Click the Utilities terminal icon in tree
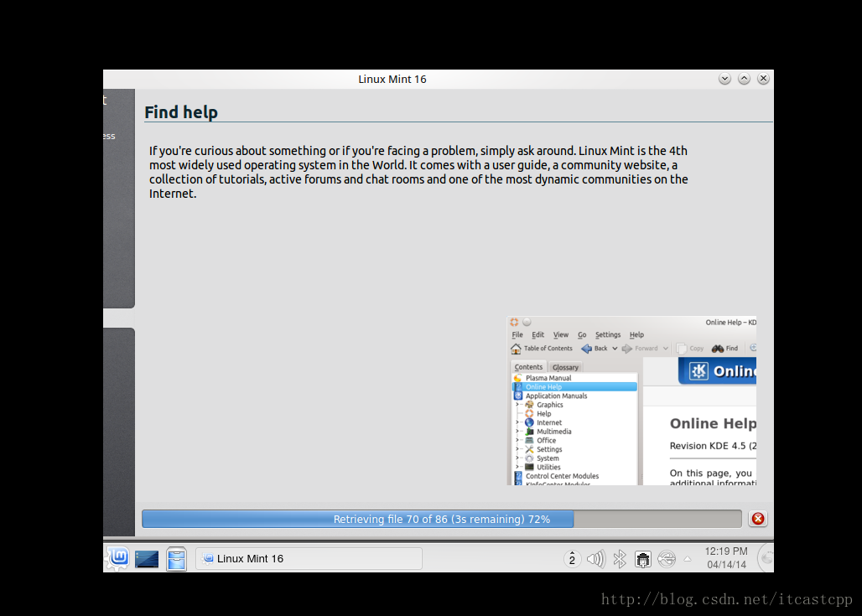The image size is (862, 616). coord(529,467)
